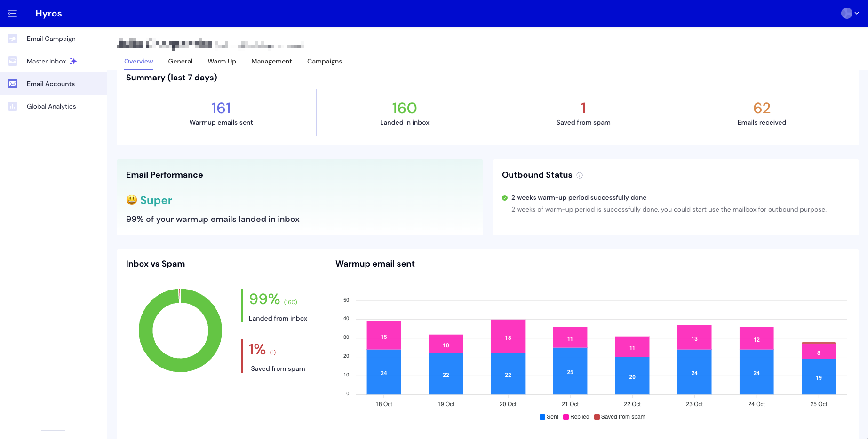Go to the Campaigns tab
This screenshot has width=868, height=439.
324,61
